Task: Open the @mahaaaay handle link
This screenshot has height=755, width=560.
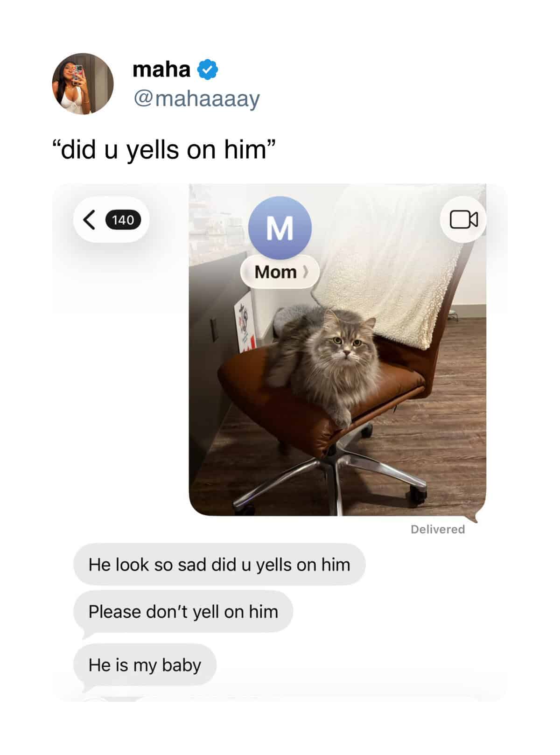Action: pos(196,99)
